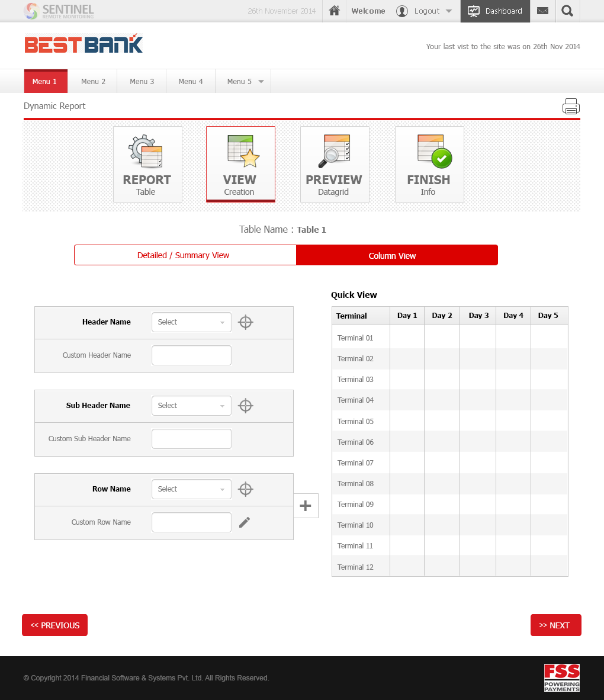
Task: Click crosshair icon beside Header Name
Action: pyautogui.click(x=245, y=322)
